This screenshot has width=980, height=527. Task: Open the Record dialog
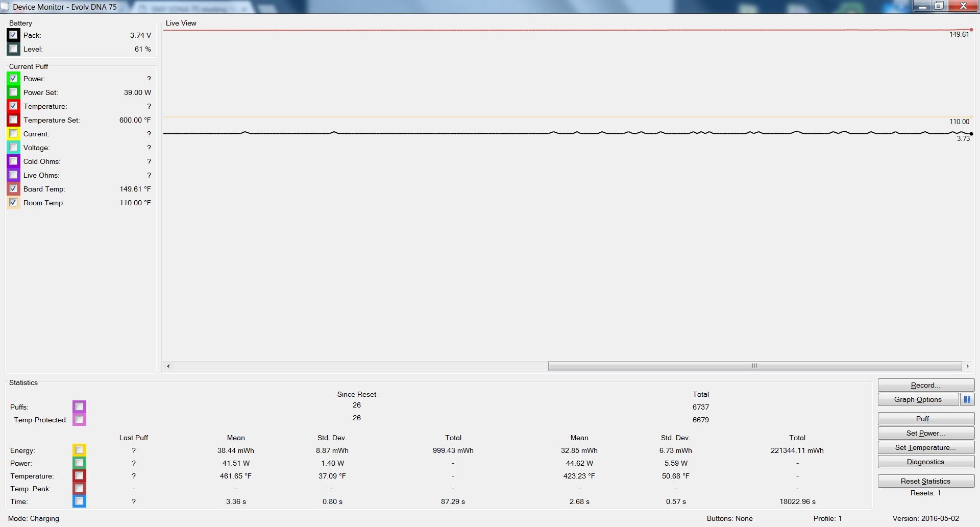click(925, 385)
